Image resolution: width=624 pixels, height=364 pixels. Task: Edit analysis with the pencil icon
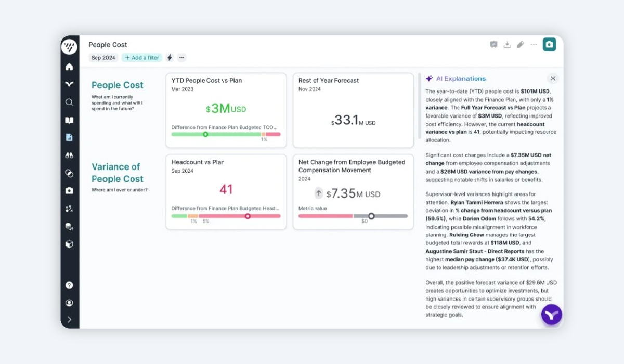point(521,45)
